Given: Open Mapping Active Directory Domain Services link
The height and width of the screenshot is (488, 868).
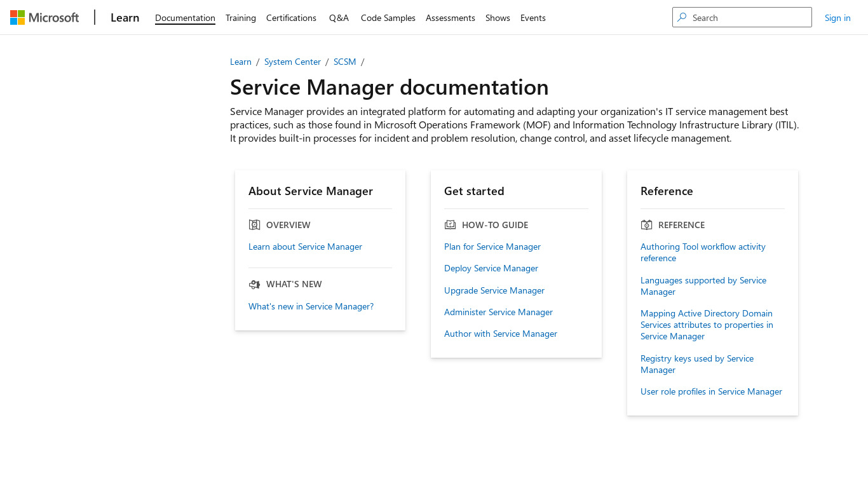Looking at the screenshot, I should [707, 325].
